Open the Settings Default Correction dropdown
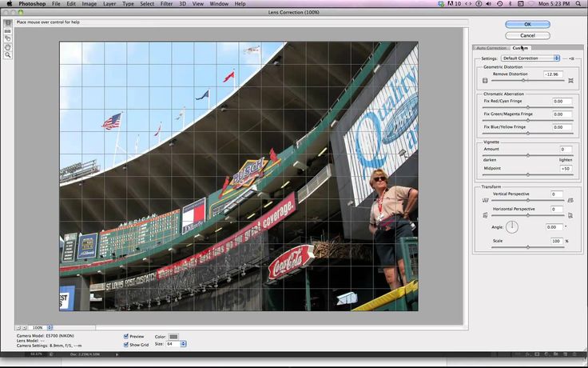This screenshot has width=588, height=368. click(x=530, y=58)
